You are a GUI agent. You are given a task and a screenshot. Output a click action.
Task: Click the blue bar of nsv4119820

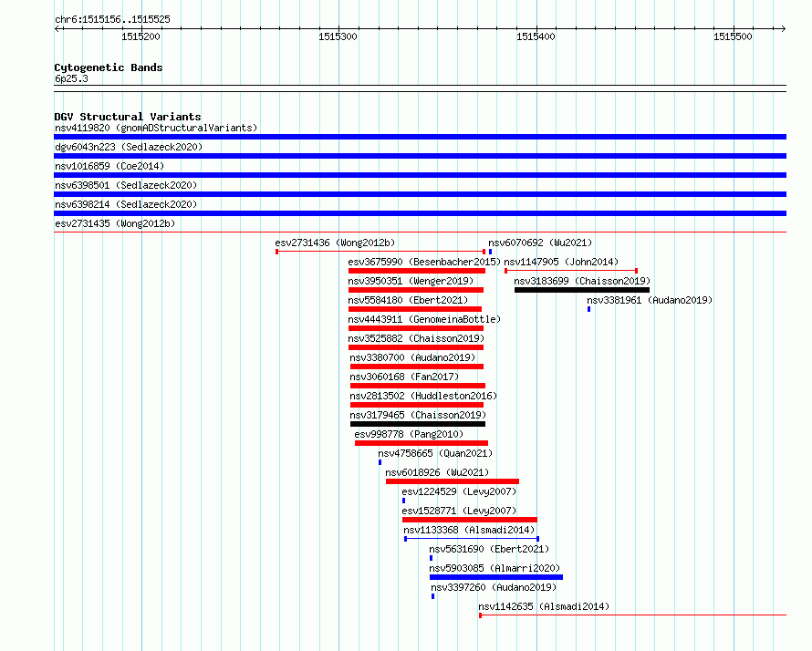pyautogui.click(x=420, y=137)
